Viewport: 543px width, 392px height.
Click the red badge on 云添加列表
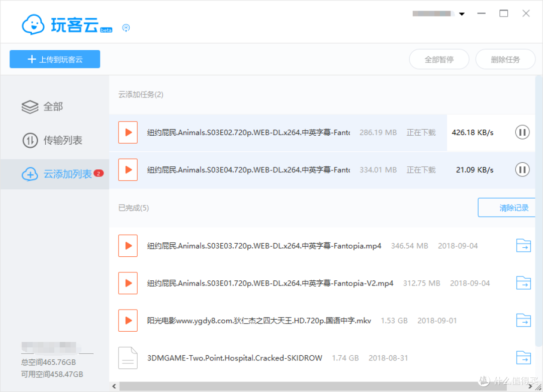point(99,173)
